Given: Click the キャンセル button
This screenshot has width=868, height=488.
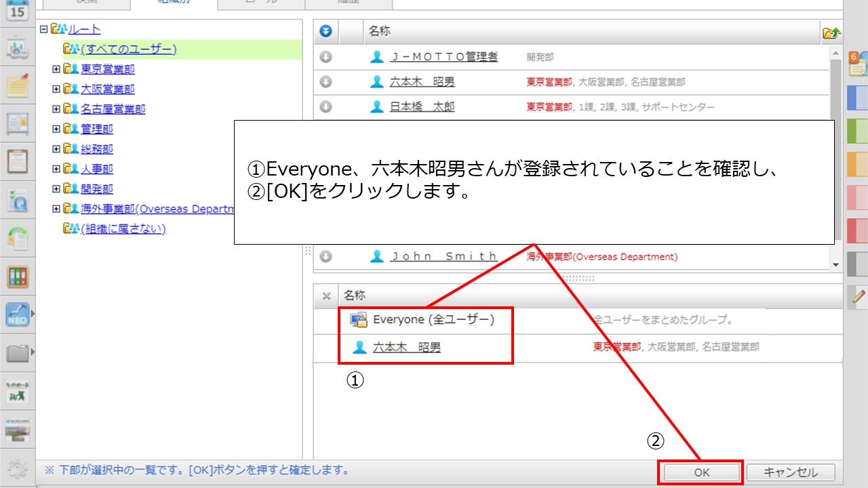Looking at the screenshot, I should [x=791, y=472].
